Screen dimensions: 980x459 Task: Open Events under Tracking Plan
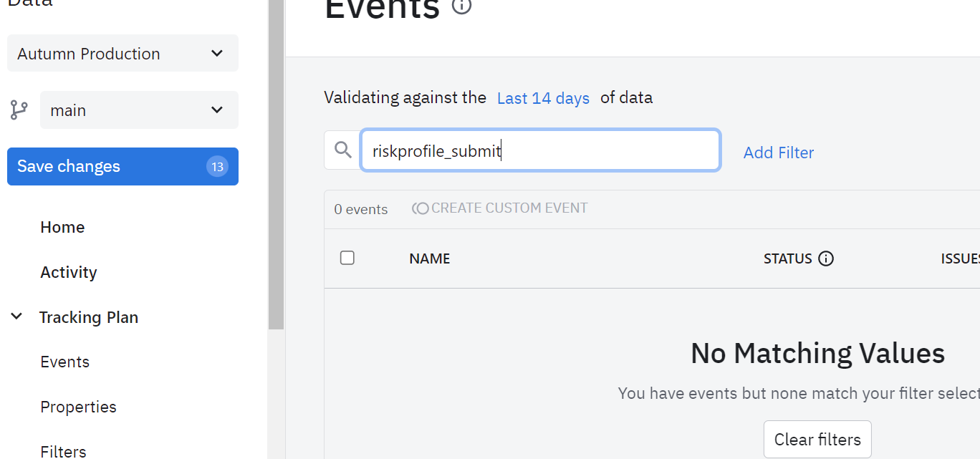tap(65, 362)
